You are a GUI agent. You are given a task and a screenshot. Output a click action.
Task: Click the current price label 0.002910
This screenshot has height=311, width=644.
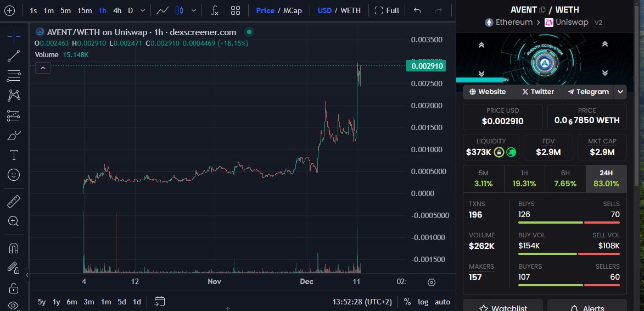coord(427,66)
